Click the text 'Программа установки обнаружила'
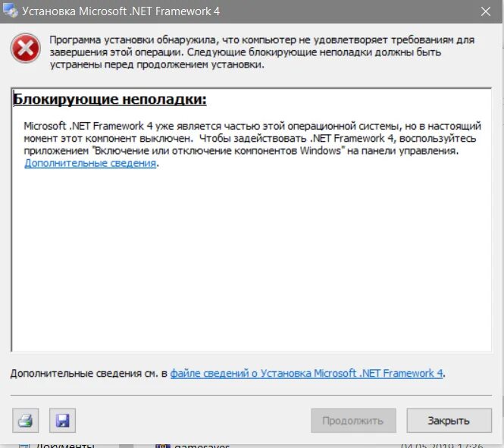504x448 pixels. point(133,40)
